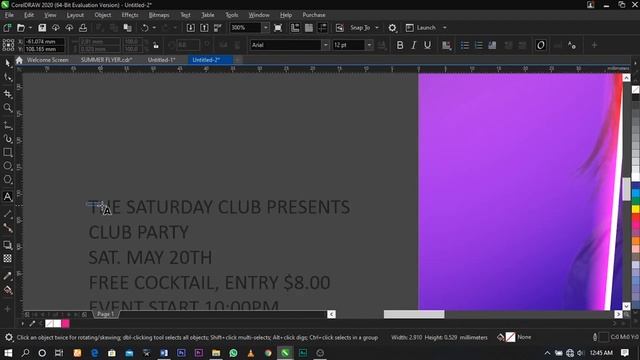
Task: Click the horizontal scrollbar thumb
Action: coord(414,314)
